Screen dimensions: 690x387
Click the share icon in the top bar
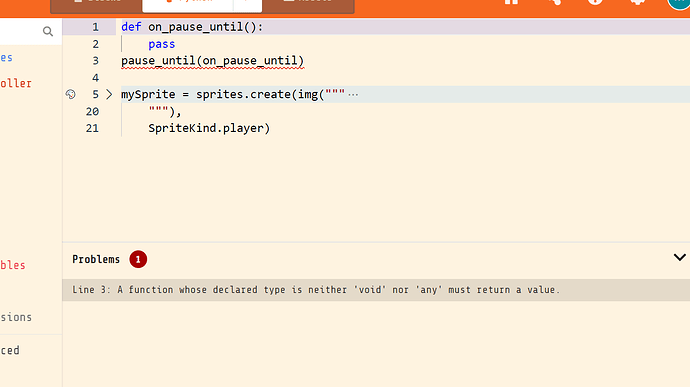(554, 2)
